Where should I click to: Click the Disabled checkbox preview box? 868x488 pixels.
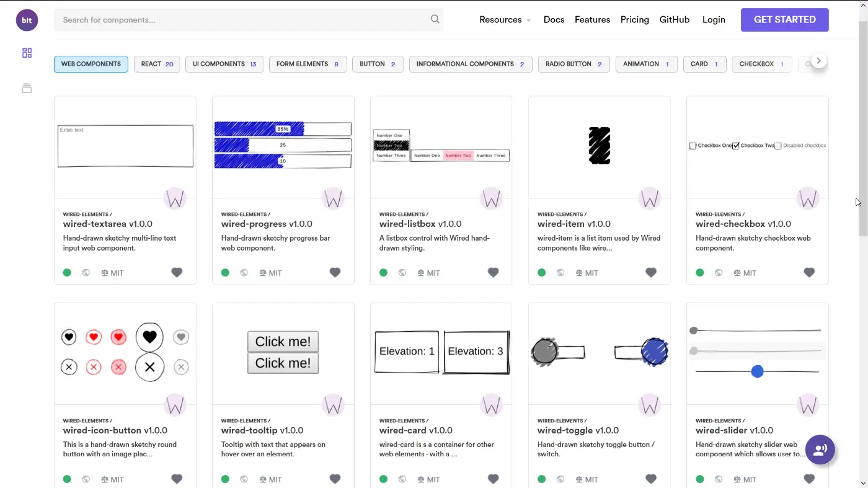[x=777, y=146]
